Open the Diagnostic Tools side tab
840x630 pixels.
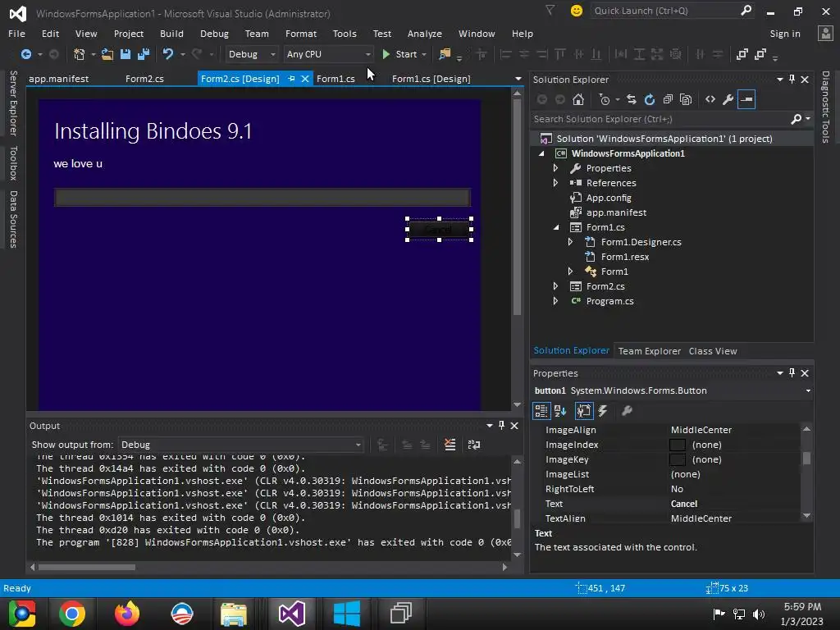coord(825,107)
